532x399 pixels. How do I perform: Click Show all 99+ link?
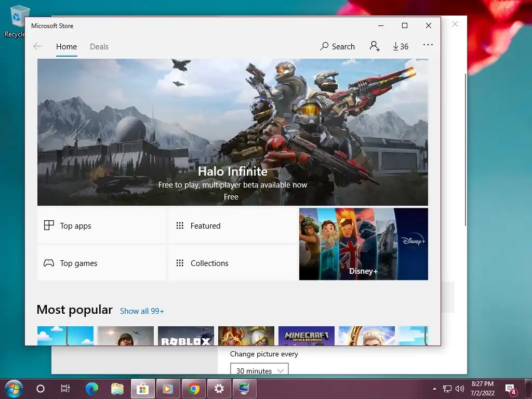point(142,311)
